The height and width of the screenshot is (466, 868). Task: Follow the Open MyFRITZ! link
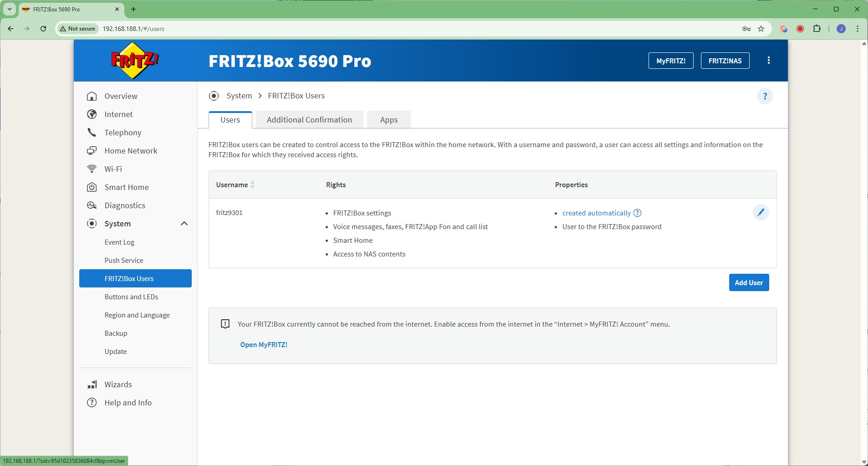264,345
